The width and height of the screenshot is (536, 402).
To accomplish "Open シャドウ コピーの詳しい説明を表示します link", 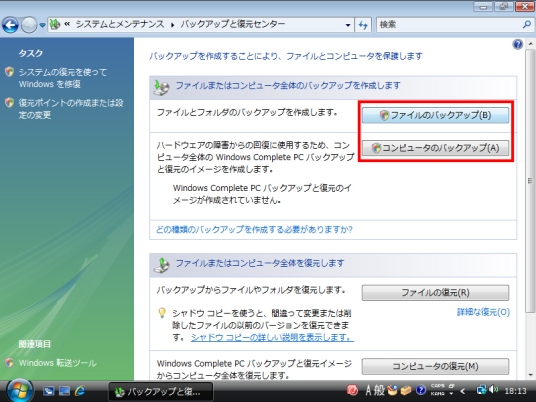I will (x=272, y=337).
